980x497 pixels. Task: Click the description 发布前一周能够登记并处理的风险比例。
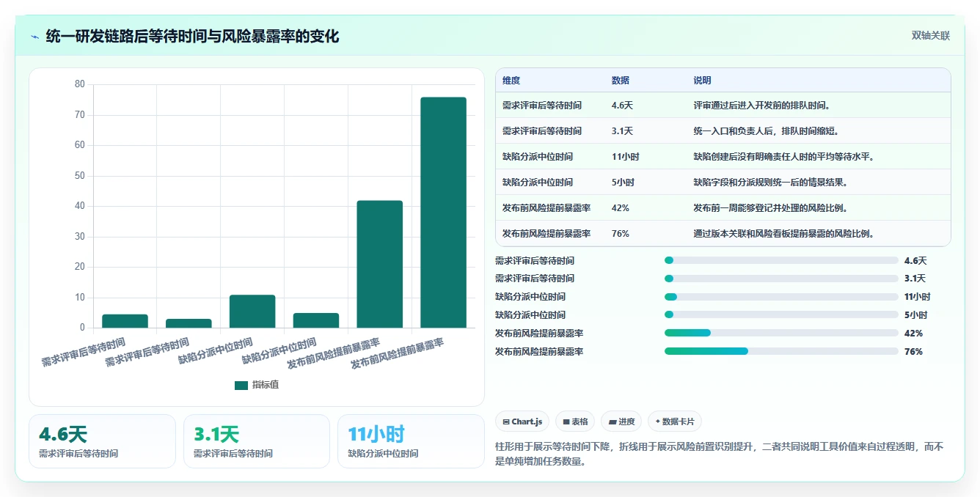(x=771, y=208)
